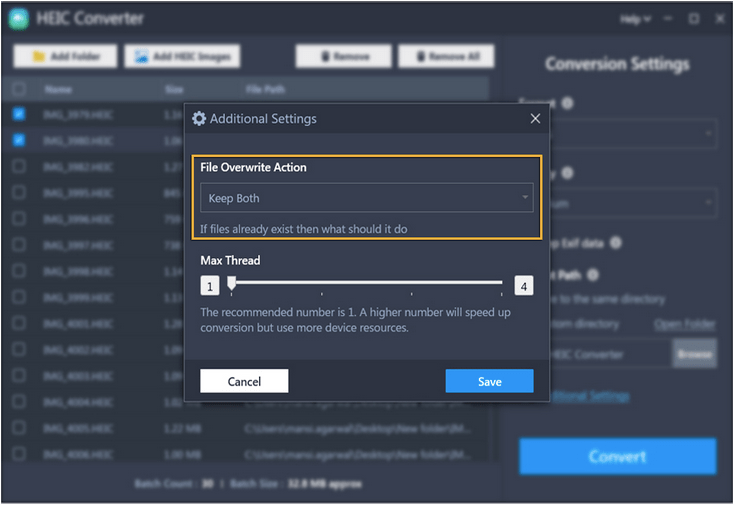
Task: Click the Open Folder link
Action: (x=685, y=324)
